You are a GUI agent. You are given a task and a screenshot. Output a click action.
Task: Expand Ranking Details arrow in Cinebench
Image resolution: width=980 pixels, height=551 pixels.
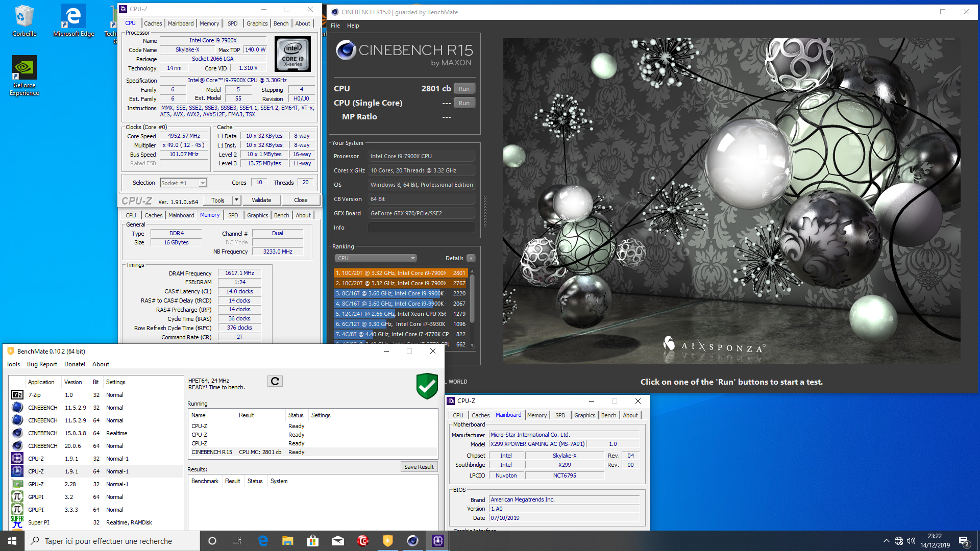click(x=471, y=258)
